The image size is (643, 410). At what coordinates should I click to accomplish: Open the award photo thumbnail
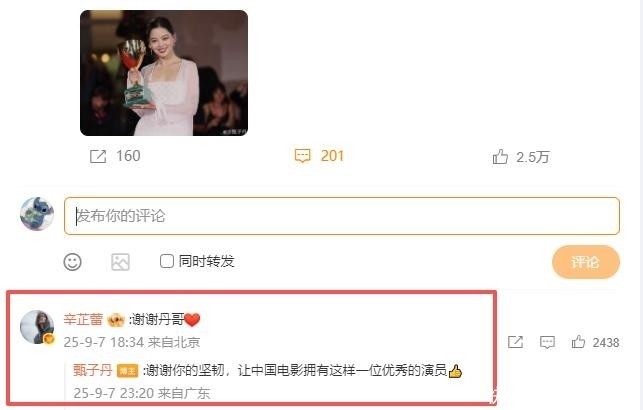(164, 73)
